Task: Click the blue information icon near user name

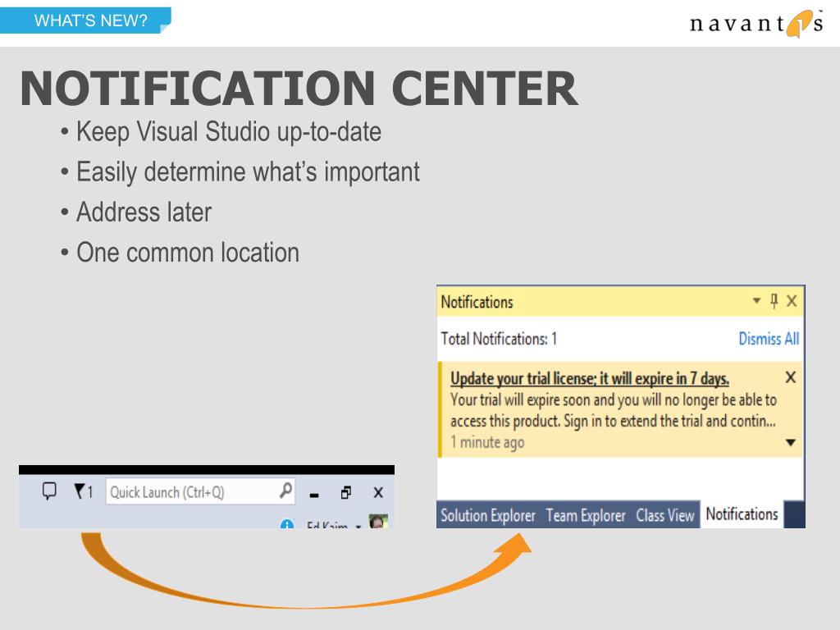Action: click(287, 524)
